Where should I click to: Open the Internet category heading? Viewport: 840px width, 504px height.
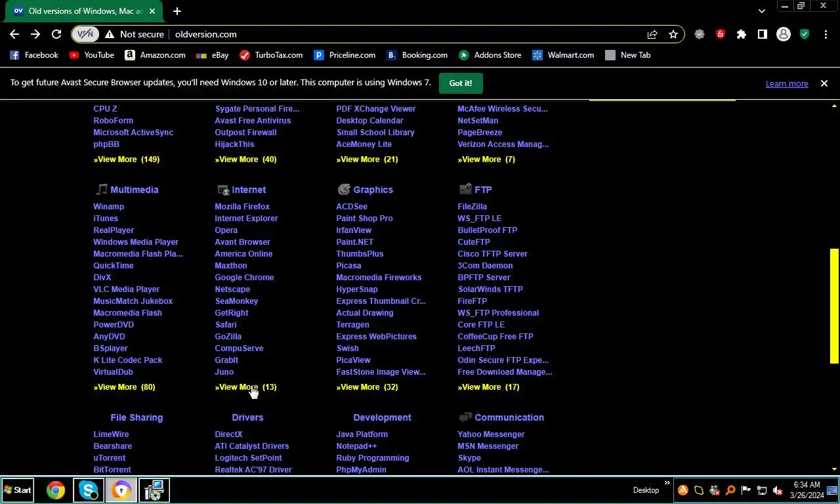249,190
